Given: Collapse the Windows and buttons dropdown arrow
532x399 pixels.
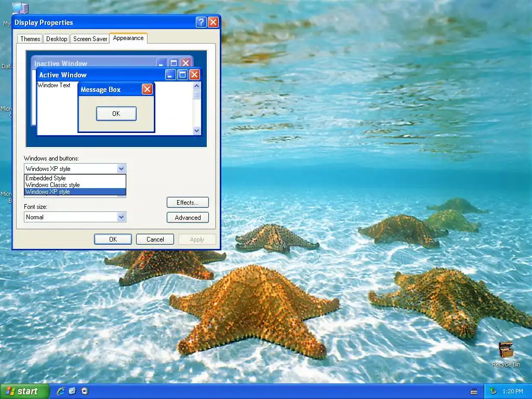Looking at the screenshot, I should coord(121,169).
